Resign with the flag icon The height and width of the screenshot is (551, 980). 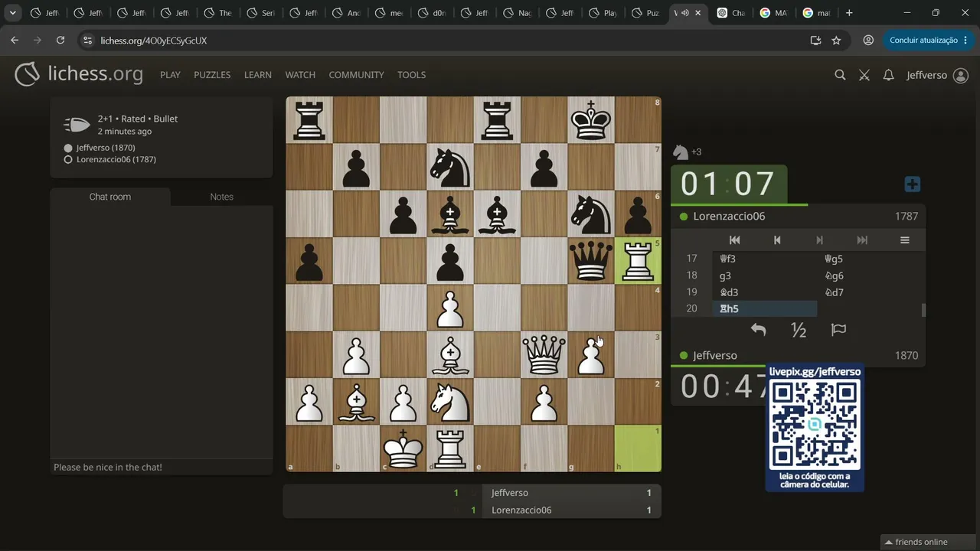click(x=838, y=330)
